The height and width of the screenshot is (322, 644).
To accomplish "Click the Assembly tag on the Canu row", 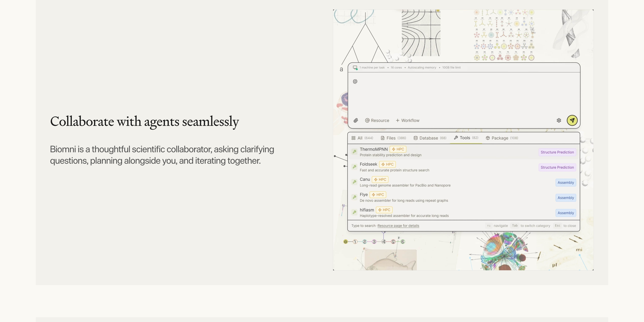I will click(566, 182).
